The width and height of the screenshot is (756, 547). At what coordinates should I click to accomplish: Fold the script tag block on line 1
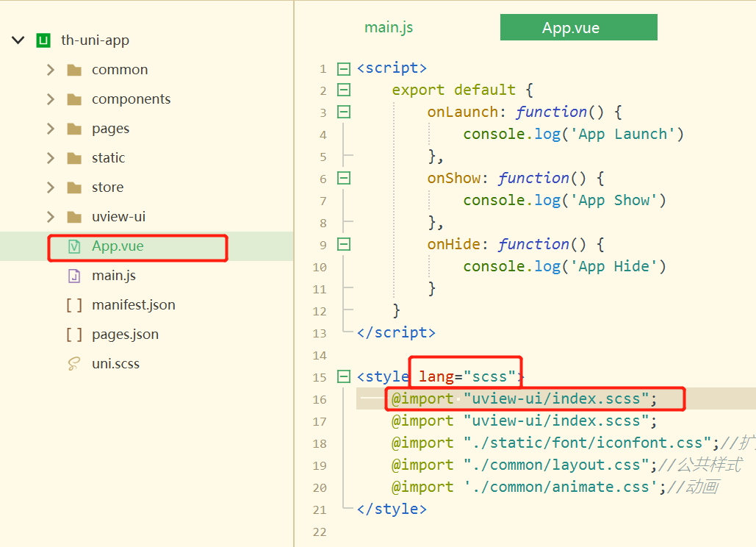344,69
